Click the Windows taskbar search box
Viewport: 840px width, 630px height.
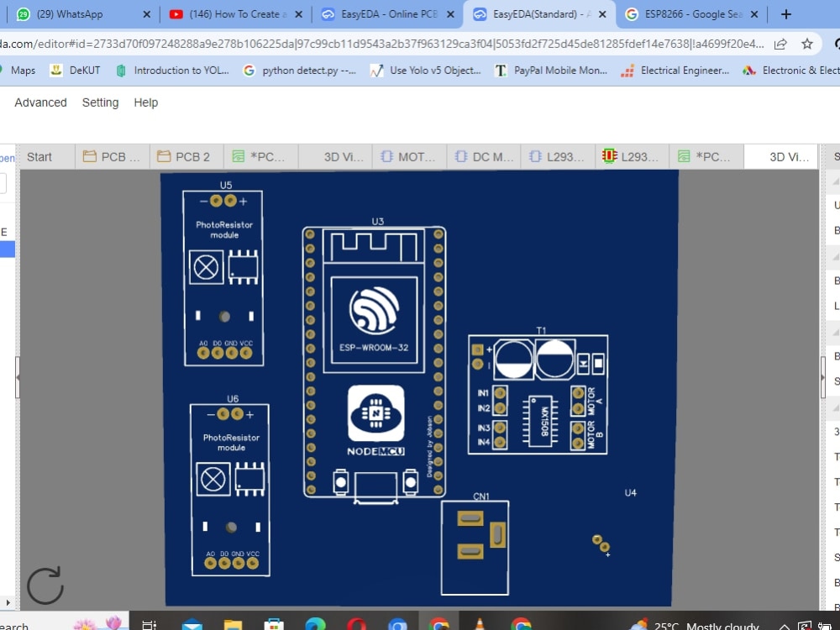[65, 622]
